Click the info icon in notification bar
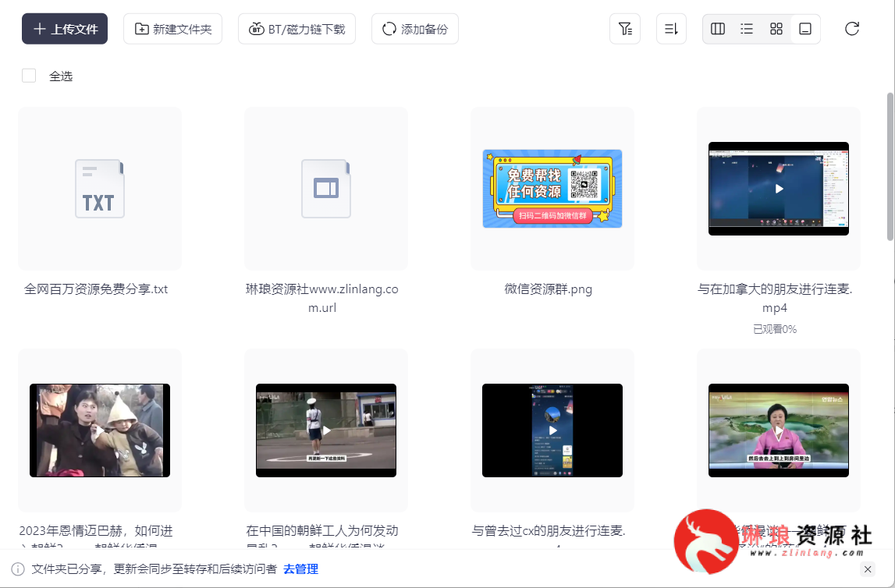895x588 pixels. [18, 569]
